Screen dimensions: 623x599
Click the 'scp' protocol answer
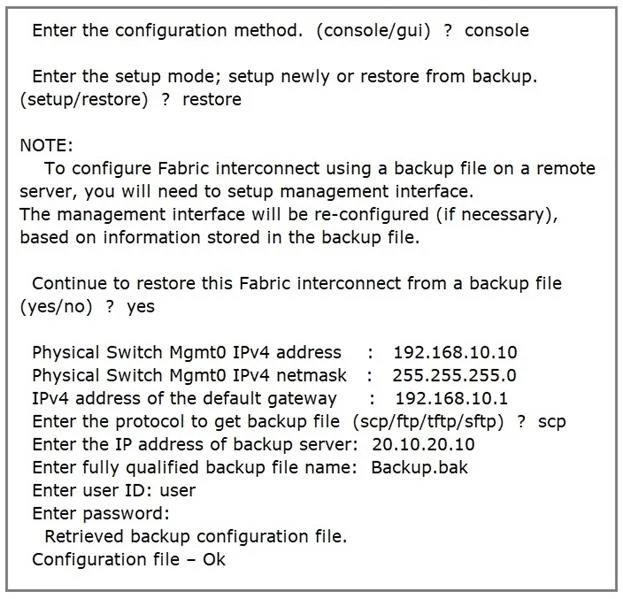tap(552, 422)
